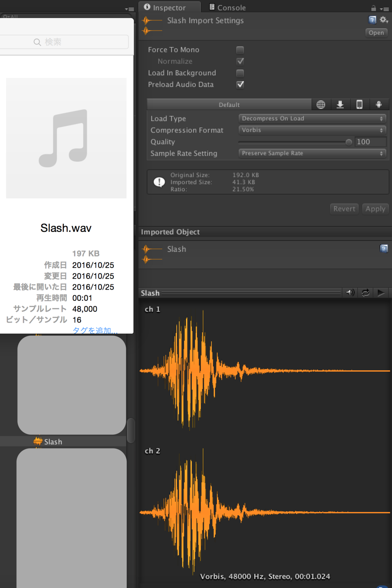Screen dimensions: 392x588
Task: Switch to the Console tab
Action: tap(228, 8)
